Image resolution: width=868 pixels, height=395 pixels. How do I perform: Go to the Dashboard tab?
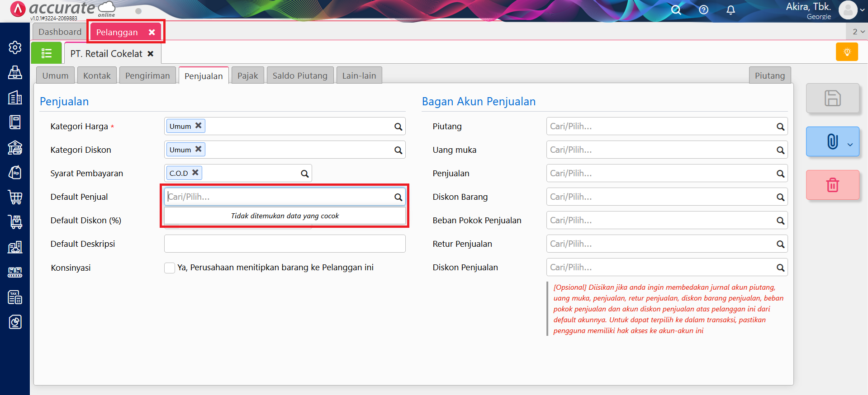pyautogui.click(x=60, y=32)
